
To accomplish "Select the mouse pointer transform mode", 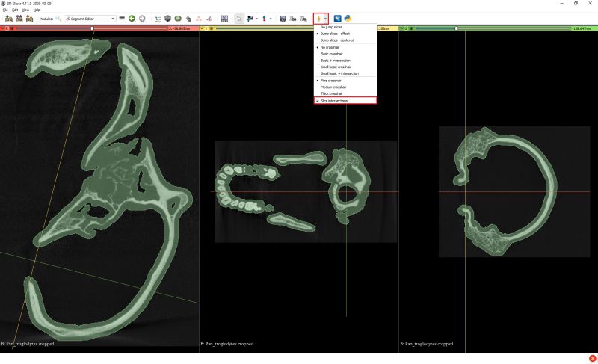I will 239,18.
